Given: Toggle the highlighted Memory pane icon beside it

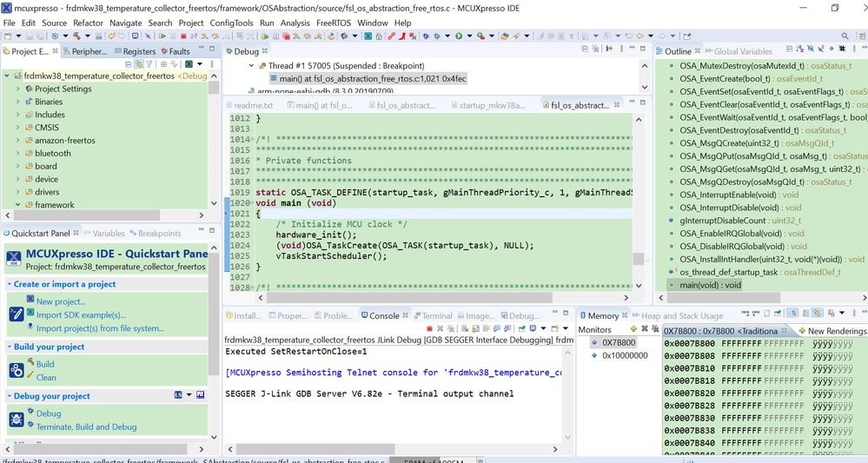Looking at the screenshot, I should click(x=817, y=313).
